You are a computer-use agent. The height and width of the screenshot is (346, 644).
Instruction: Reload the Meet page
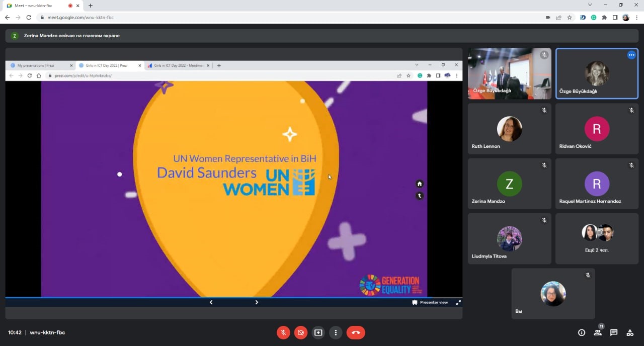click(29, 17)
